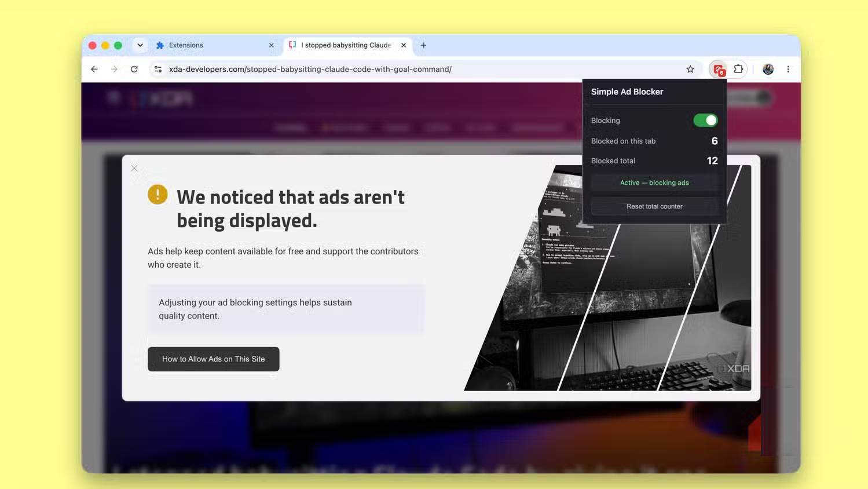Bookmark this page with the star
Screen dimensions: 868x489
tap(690, 69)
